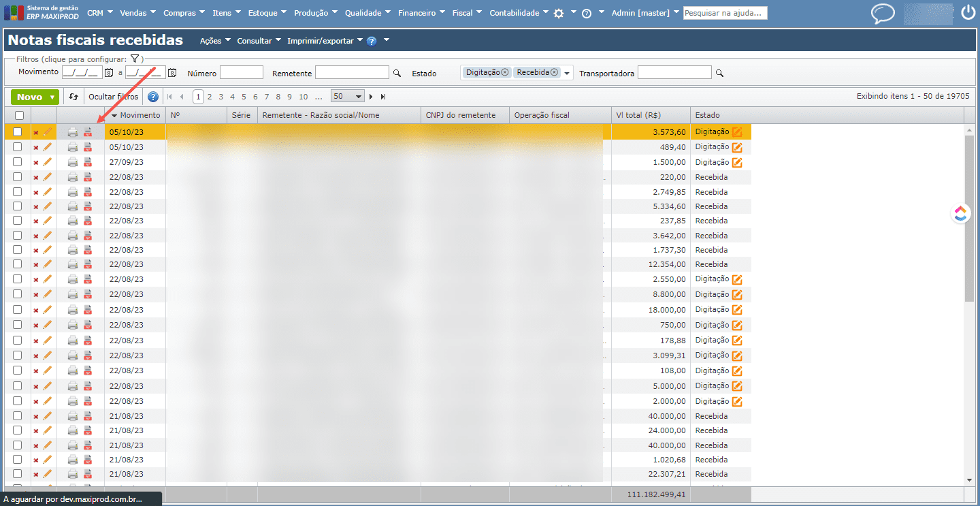Go to page 2 in pager
980x506 pixels.
[x=210, y=97]
